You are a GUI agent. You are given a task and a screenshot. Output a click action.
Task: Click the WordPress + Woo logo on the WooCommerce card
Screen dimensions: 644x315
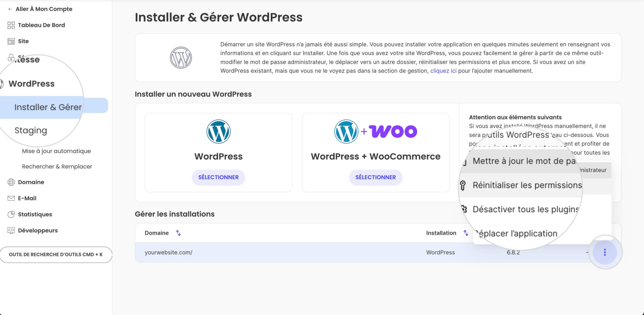[376, 131]
